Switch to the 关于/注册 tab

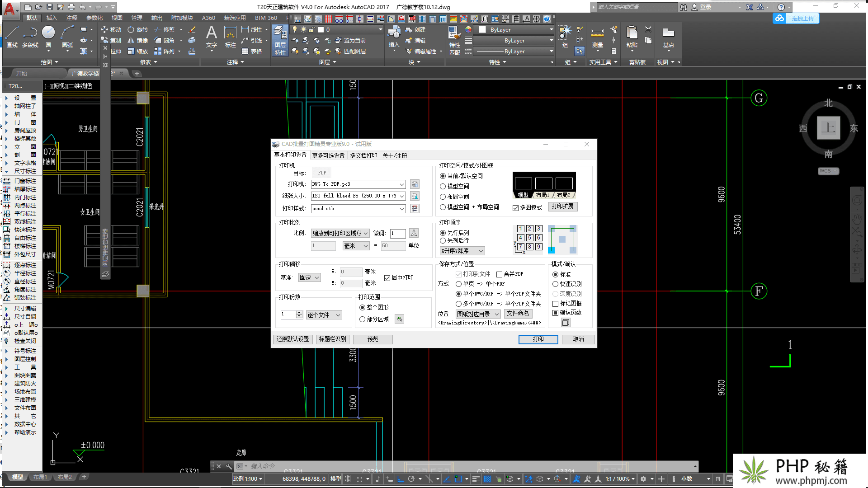(x=395, y=155)
